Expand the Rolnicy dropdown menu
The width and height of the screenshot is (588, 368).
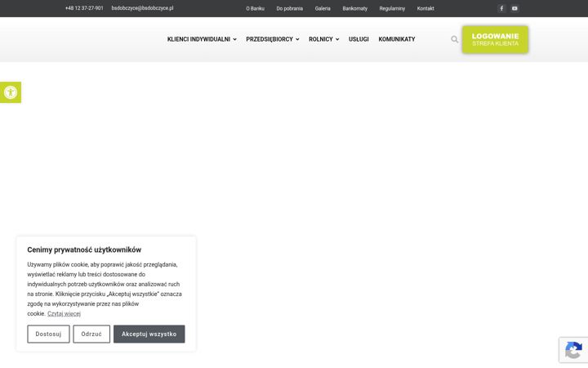pos(324,39)
